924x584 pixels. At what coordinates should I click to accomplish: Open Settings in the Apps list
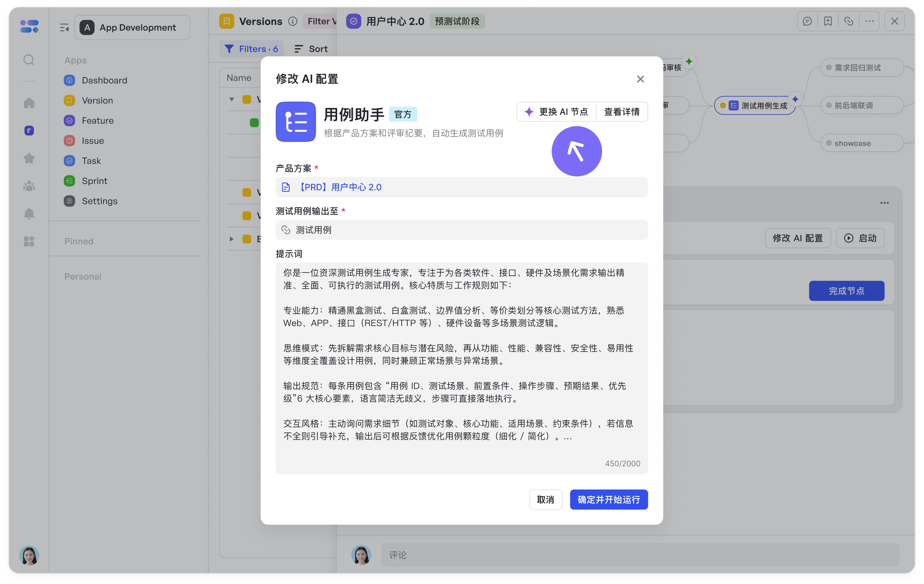pyautogui.click(x=99, y=201)
